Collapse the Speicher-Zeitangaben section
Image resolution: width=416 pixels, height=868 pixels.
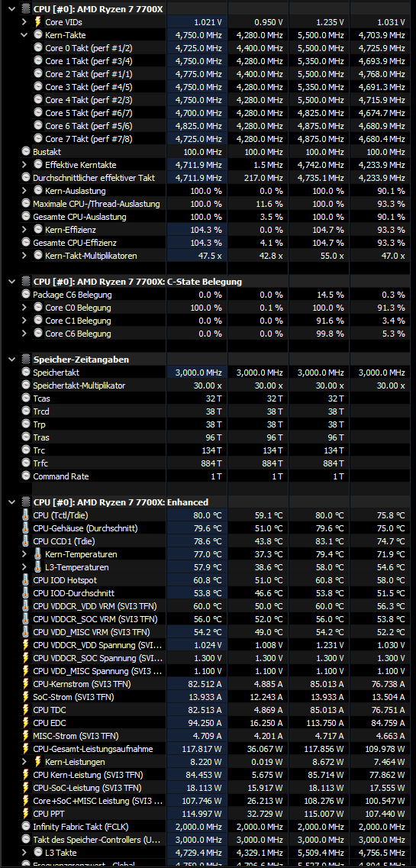click(11, 360)
